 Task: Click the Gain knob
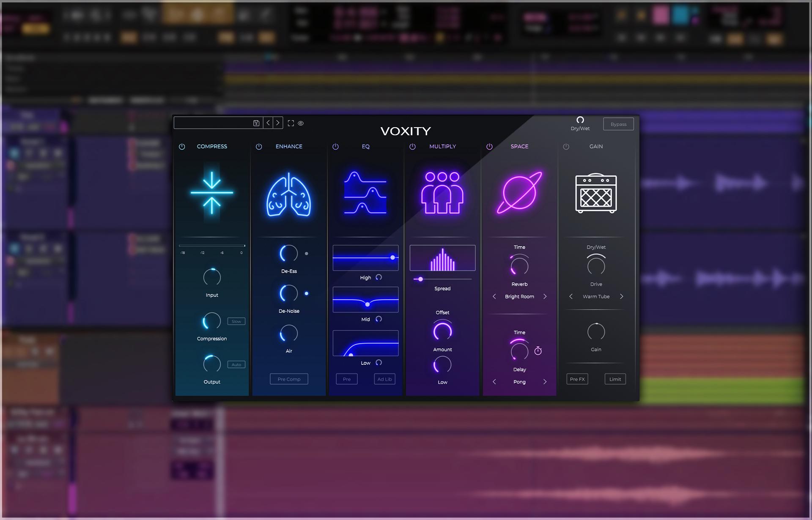tap(596, 332)
